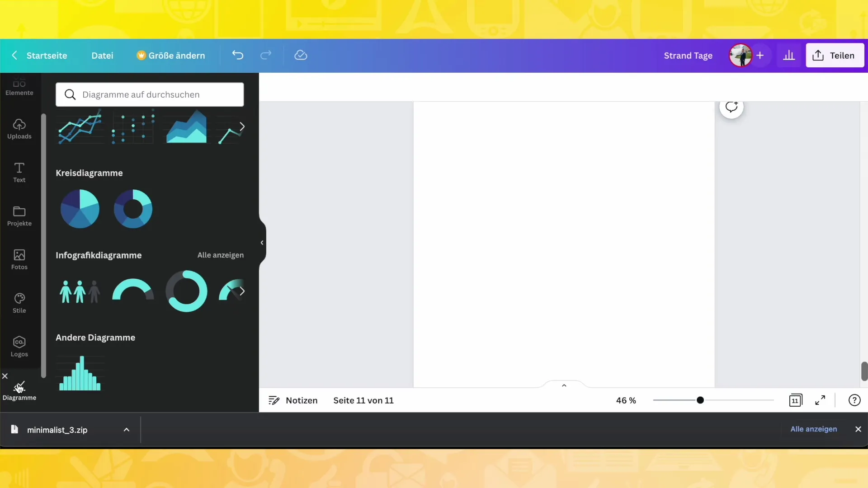868x488 pixels.
Task: Click the Infografikdiagramme section heading
Action: (99, 255)
